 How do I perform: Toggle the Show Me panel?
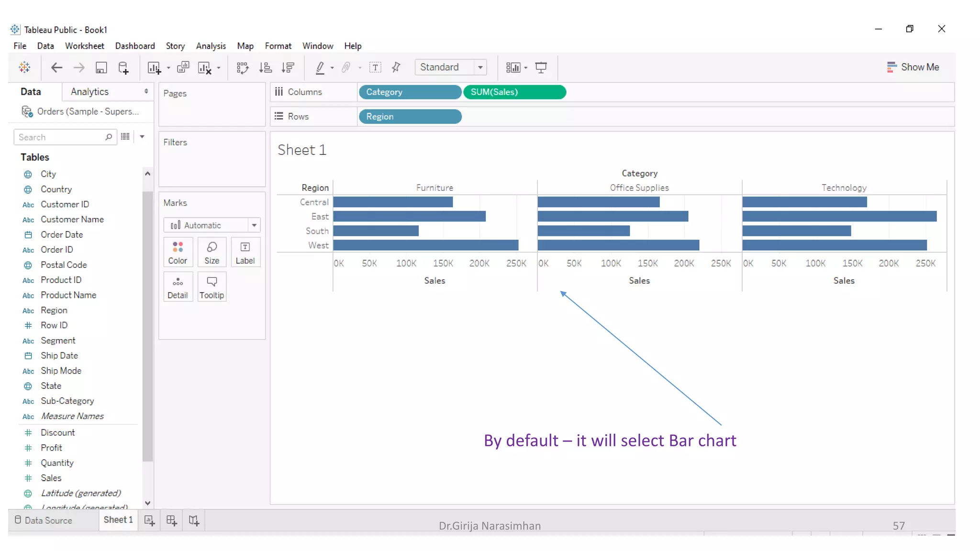coord(913,67)
